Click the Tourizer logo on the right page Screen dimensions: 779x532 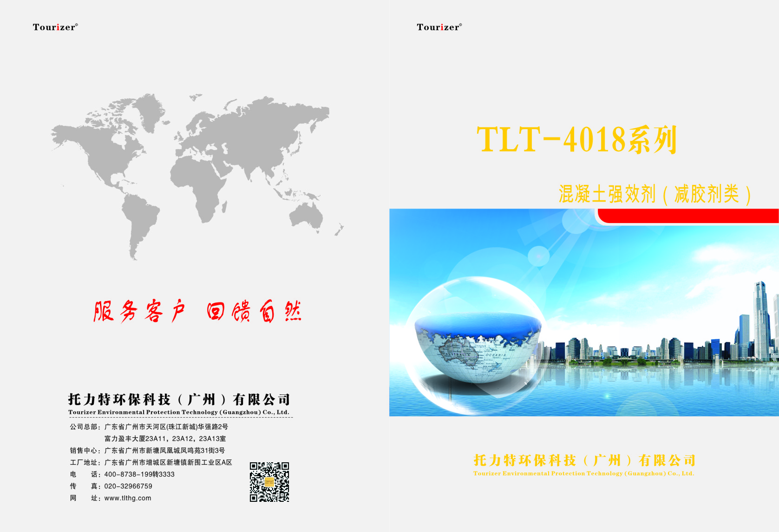(439, 27)
